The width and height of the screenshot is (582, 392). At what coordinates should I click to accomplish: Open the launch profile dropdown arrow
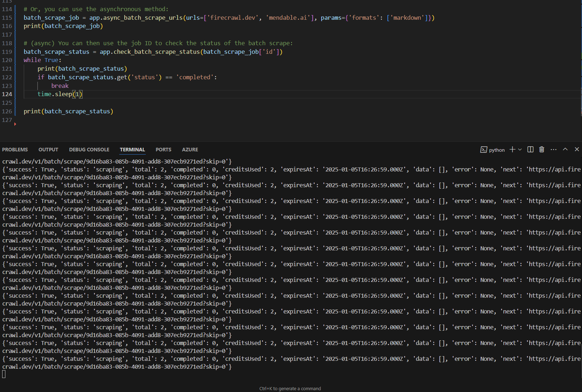click(x=520, y=150)
